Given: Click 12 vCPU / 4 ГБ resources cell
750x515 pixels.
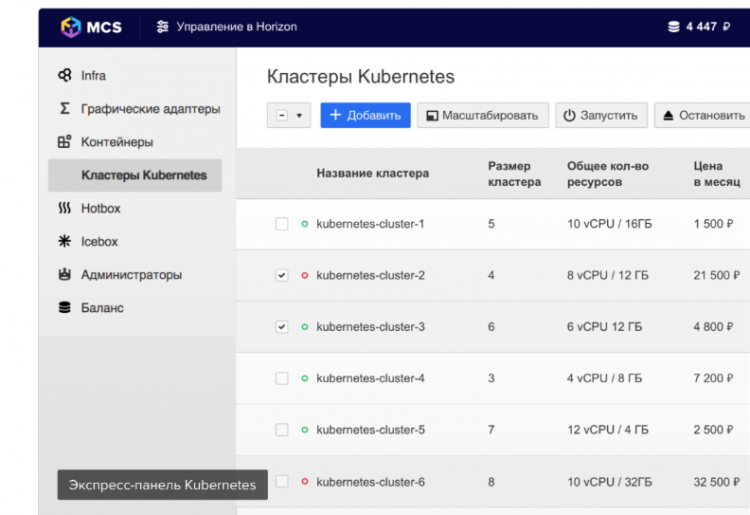Looking at the screenshot, I should tap(608, 430).
